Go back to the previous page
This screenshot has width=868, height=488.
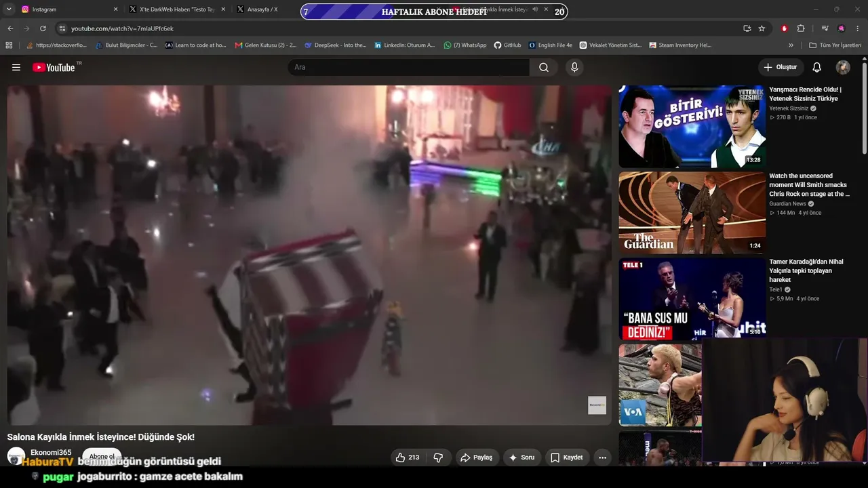point(10,28)
